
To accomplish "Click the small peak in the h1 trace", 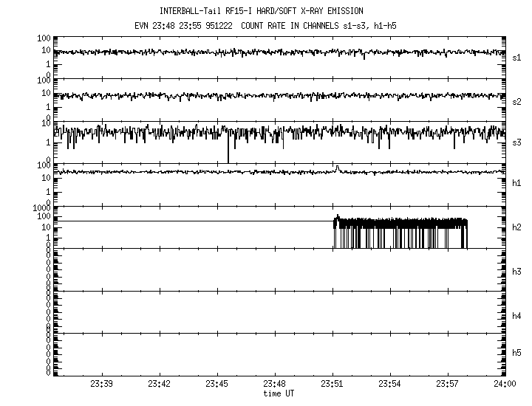I will [336, 168].
